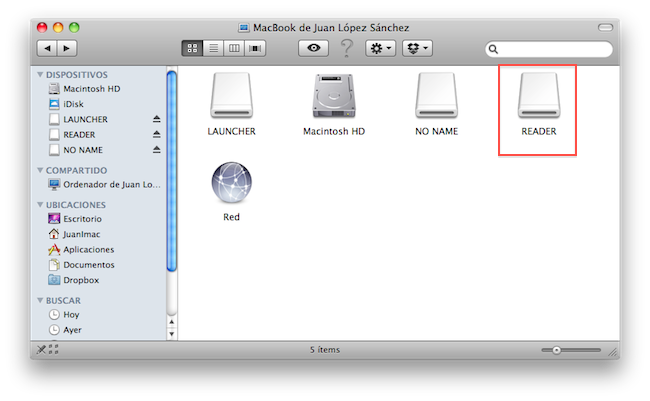Screen dimensions: 650x401
Task: Click the search field
Action: pyautogui.click(x=549, y=49)
